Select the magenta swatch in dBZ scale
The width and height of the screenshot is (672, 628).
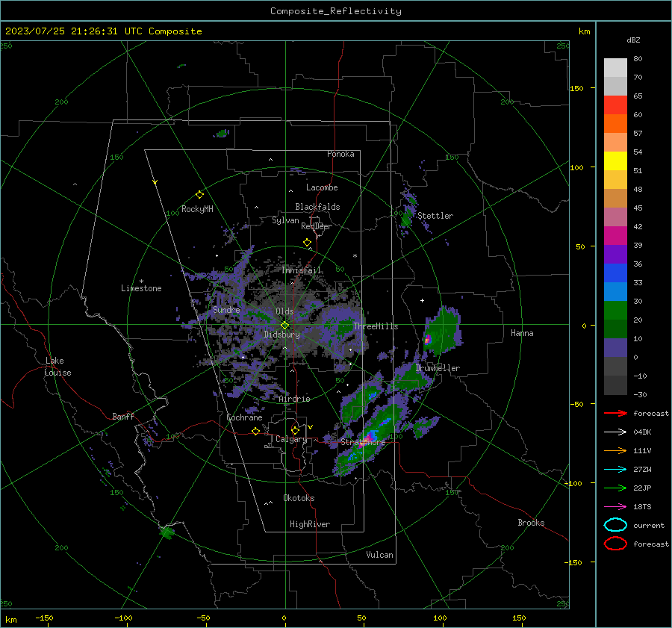(615, 236)
